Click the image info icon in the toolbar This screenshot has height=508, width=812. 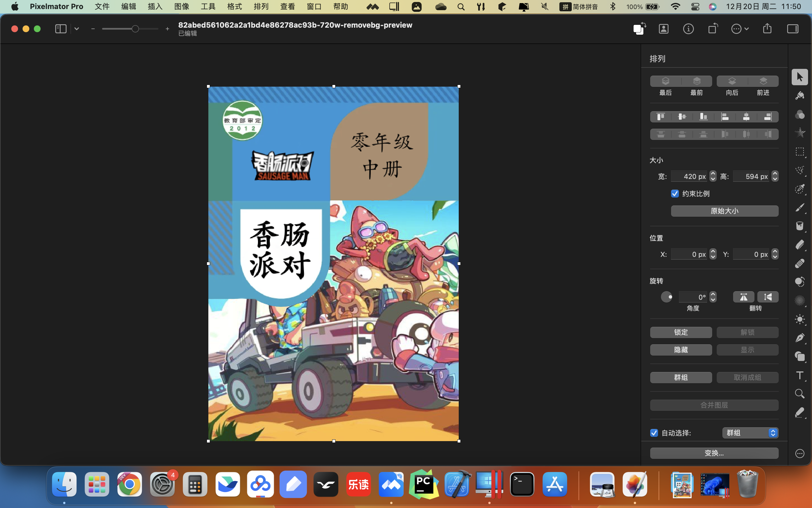[x=688, y=29]
